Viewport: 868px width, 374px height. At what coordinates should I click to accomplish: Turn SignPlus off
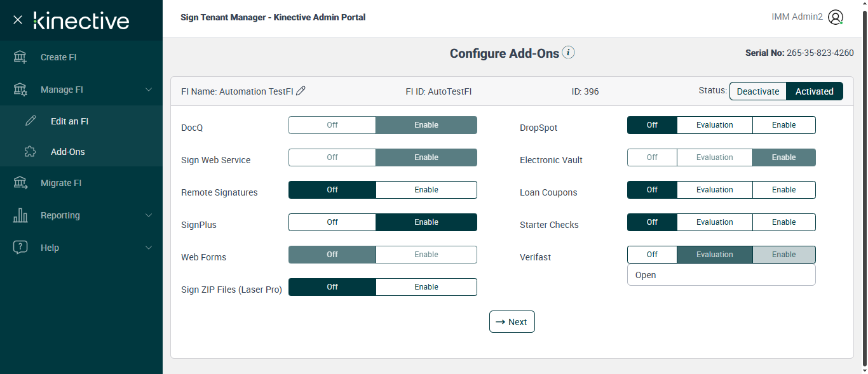point(332,222)
